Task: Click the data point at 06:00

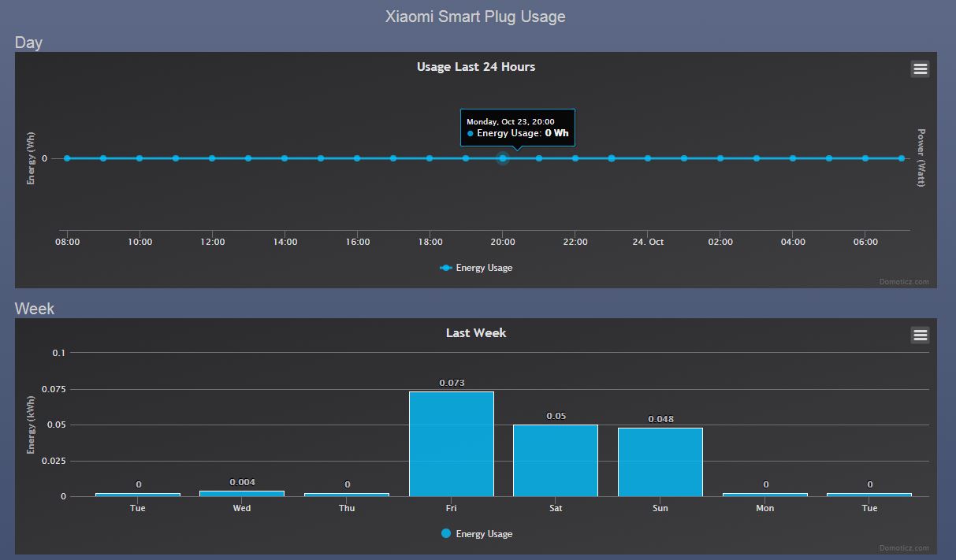Action: 865,158
